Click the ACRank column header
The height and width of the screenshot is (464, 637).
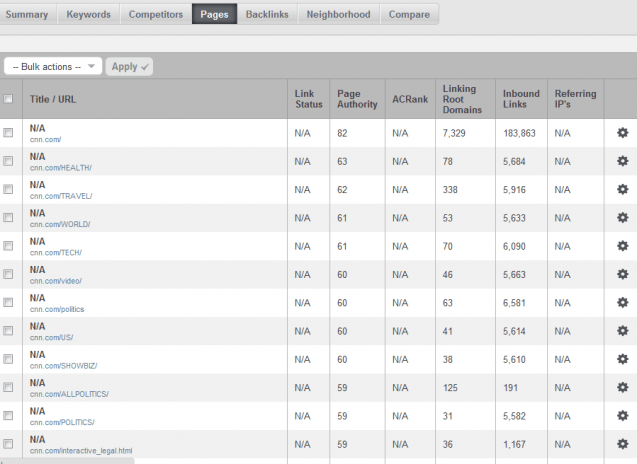pos(410,99)
